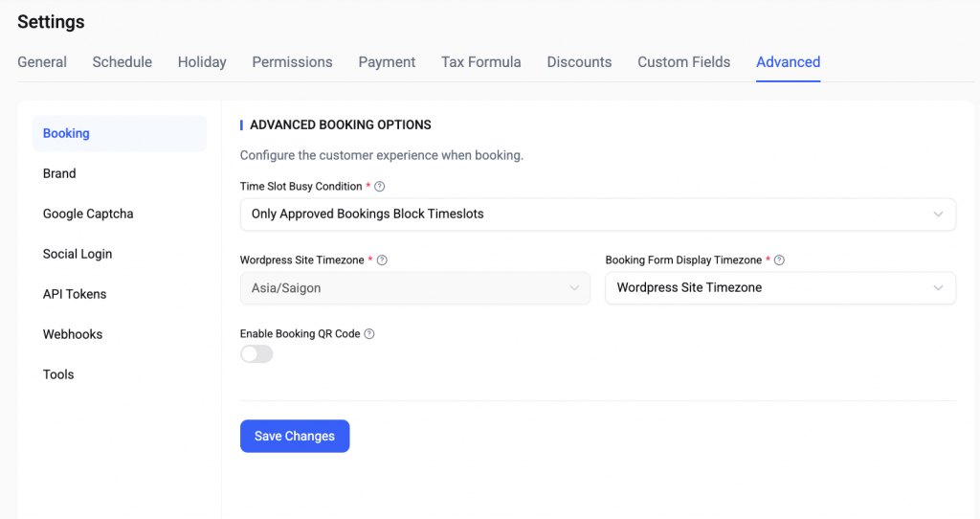The width and height of the screenshot is (980, 519).
Task: Switch to Tax Formula tab
Action: coord(480,62)
